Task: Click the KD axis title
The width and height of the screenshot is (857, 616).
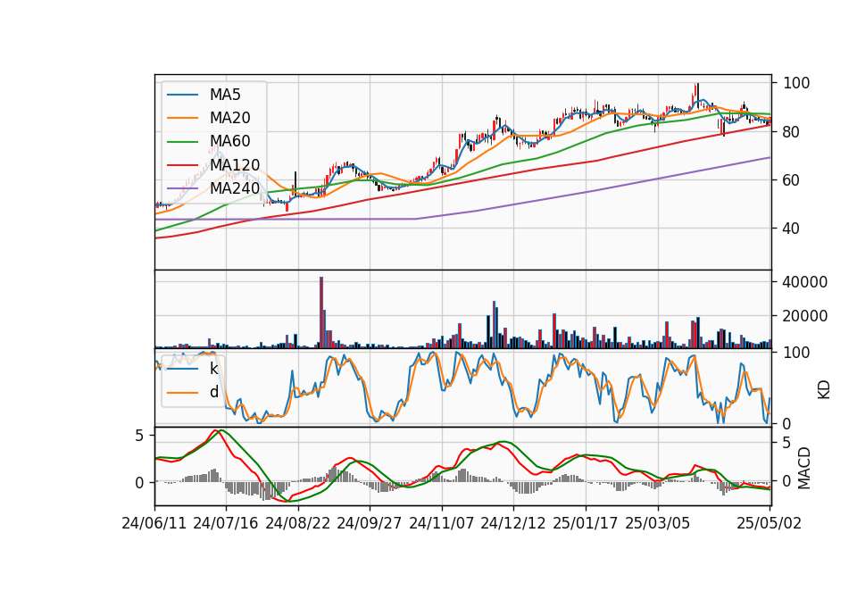Action: coord(824,390)
